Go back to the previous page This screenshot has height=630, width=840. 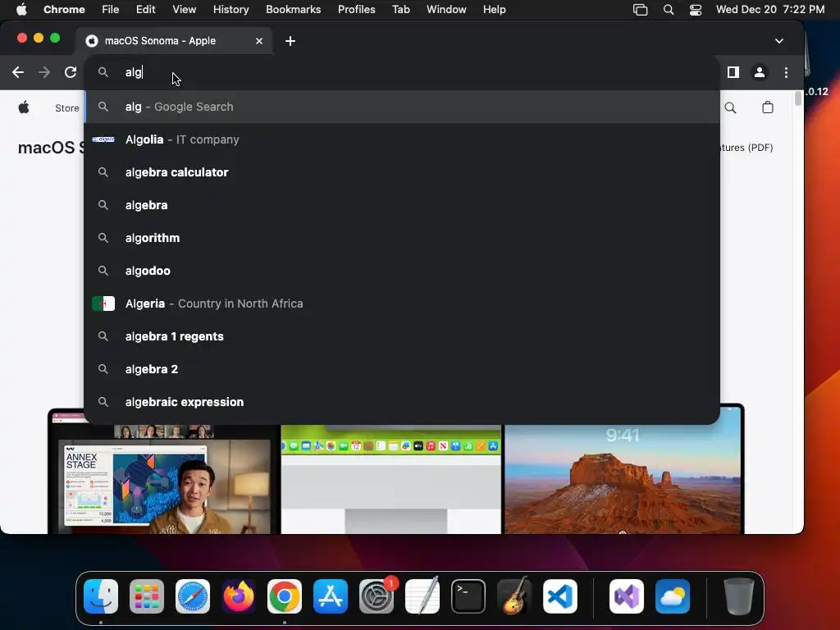pos(18,72)
